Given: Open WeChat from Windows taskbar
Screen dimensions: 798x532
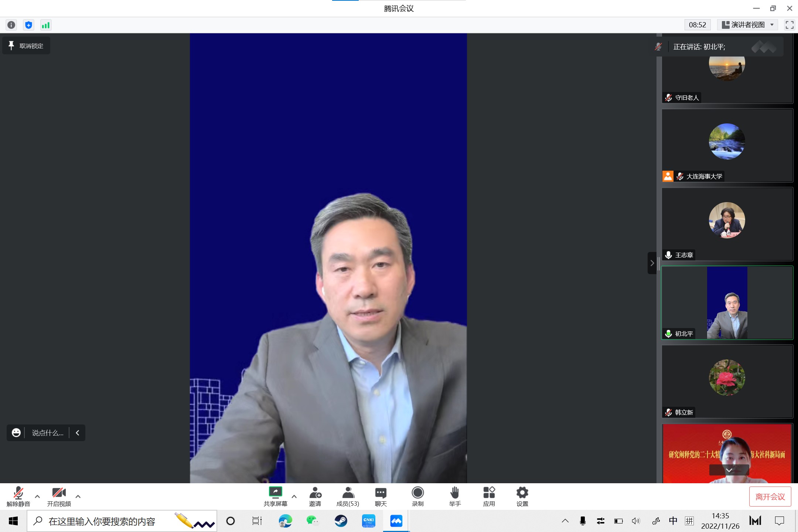Looking at the screenshot, I should click(313, 521).
